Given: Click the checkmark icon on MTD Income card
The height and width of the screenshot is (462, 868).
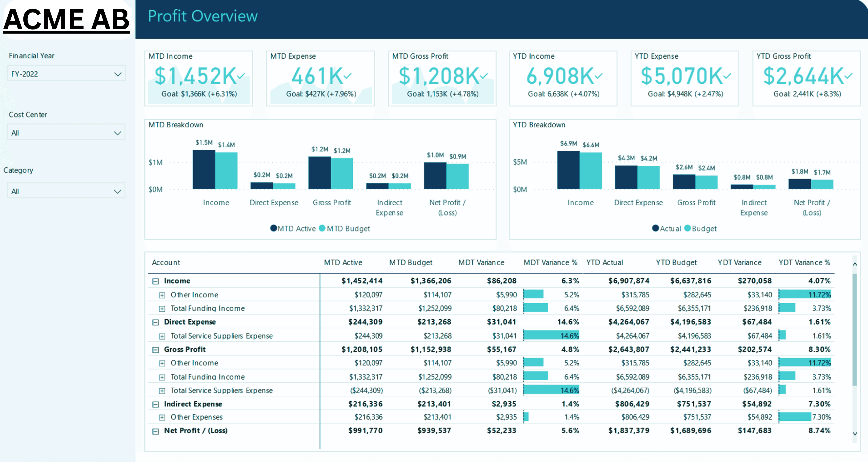Looking at the screenshot, I should [241, 77].
